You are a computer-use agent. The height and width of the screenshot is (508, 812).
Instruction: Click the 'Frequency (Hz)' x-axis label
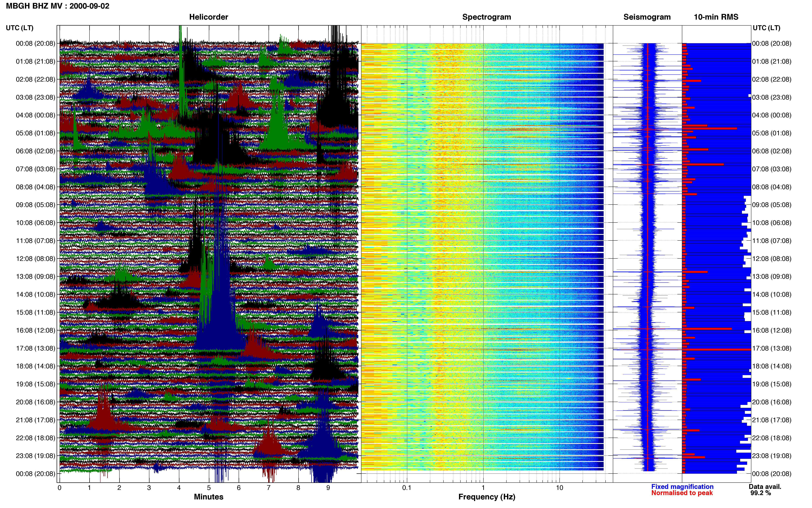(487, 497)
